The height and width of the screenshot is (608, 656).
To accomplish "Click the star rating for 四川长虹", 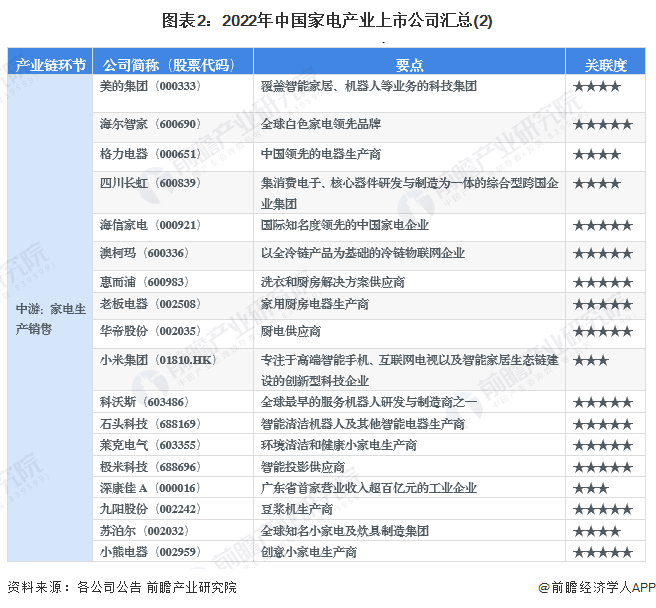I will [x=597, y=184].
